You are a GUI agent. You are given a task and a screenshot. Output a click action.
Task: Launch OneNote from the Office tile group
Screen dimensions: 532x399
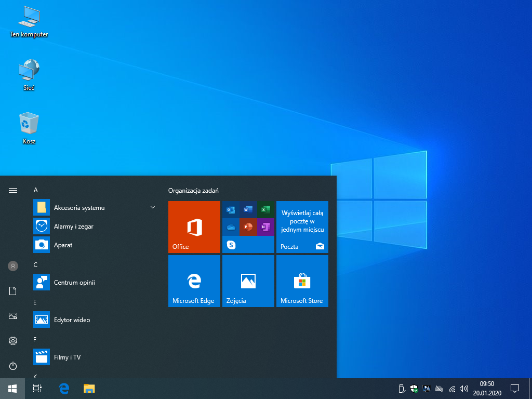[265, 227]
